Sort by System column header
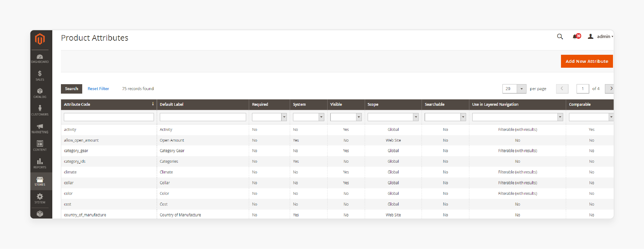The height and width of the screenshot is (249, 644). [x=299, y=104]
